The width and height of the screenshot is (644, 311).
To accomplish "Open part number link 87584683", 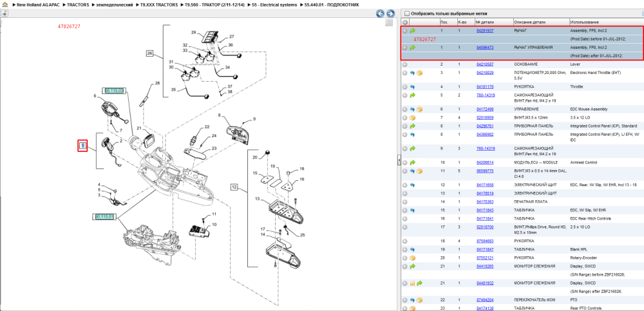I will (x=485, y=241).
